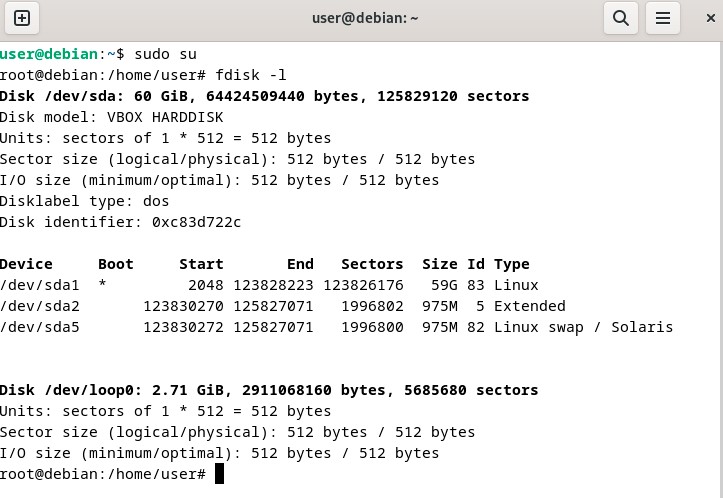
Task: Click the Sectors column header
Action: pyautogui.click(x=372, y=264)
